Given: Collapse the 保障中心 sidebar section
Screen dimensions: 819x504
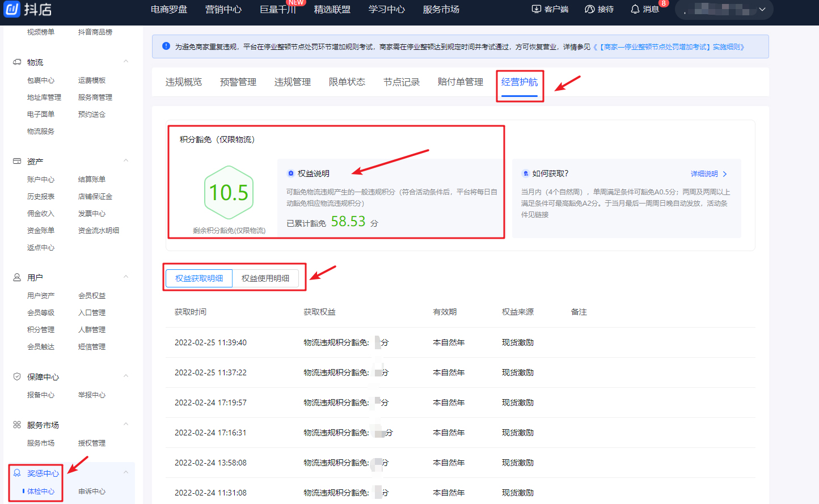Looking at the screenshot, I should (x=126, y=376).
